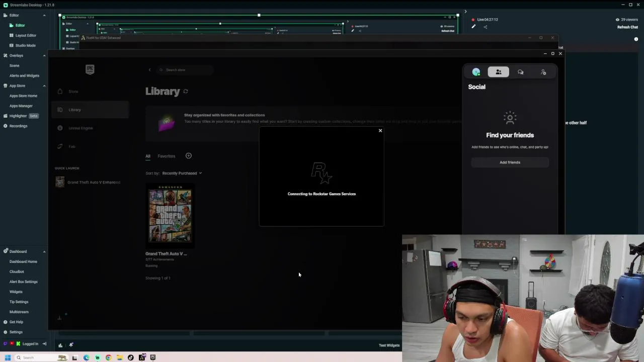Open the stream stats bar-chart icon

pyautogui.click(x=60, y=345)
